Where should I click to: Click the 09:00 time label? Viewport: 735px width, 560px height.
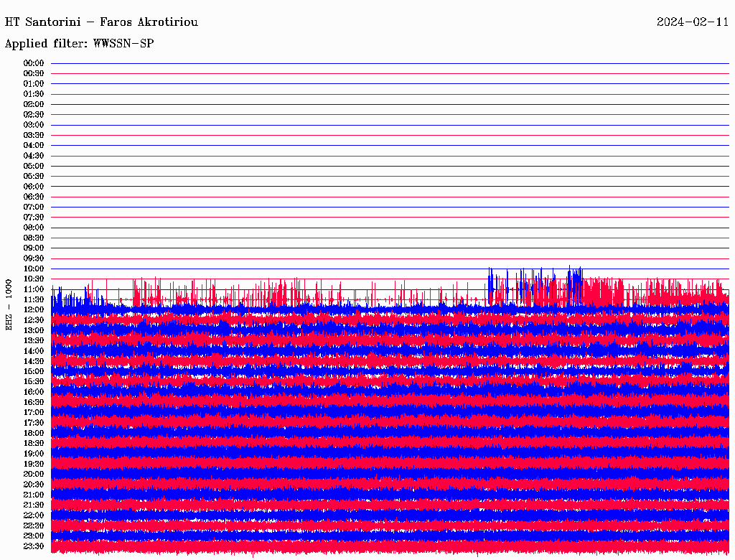(x=34, y=248)
